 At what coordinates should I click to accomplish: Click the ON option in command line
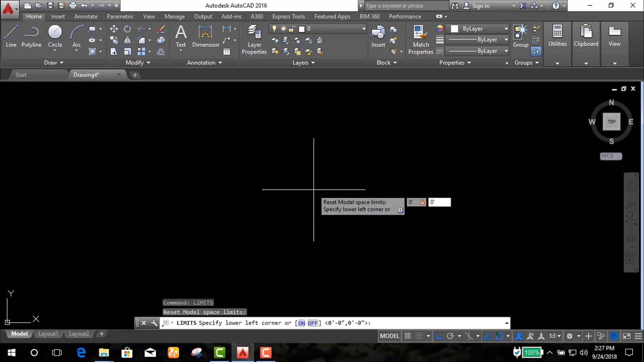pos(301,323)
